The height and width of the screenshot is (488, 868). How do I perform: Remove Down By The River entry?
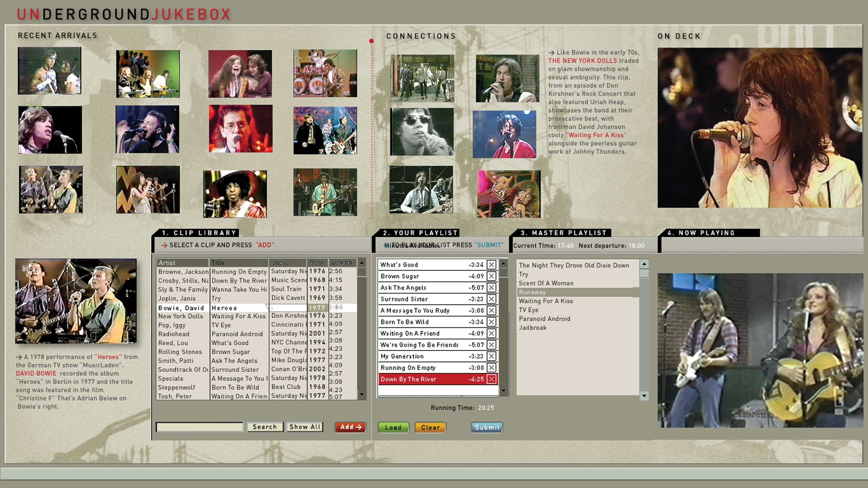[x=491, y=379]
